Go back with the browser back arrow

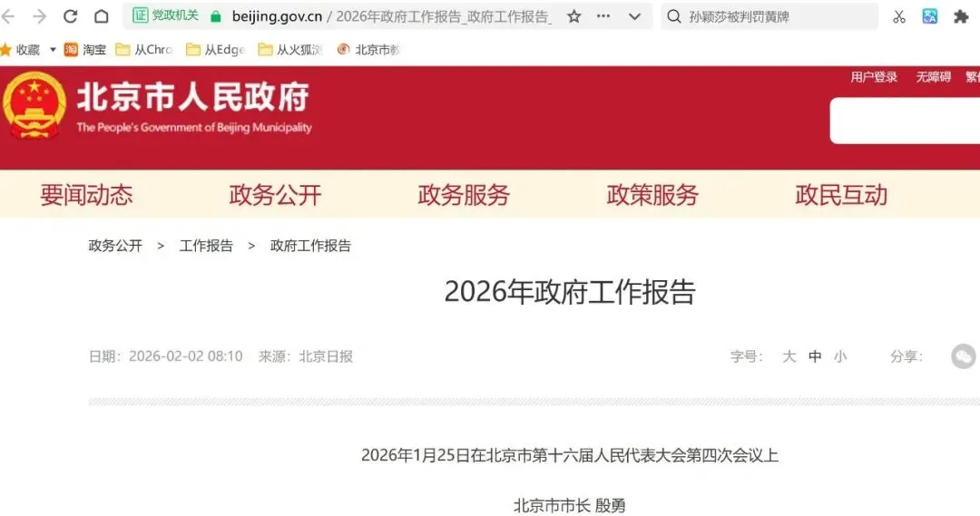click(8, 16)
